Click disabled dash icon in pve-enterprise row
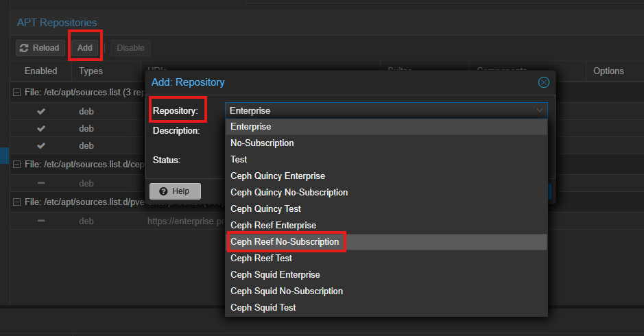Screen dimensions: 644x336 [41, 221]
